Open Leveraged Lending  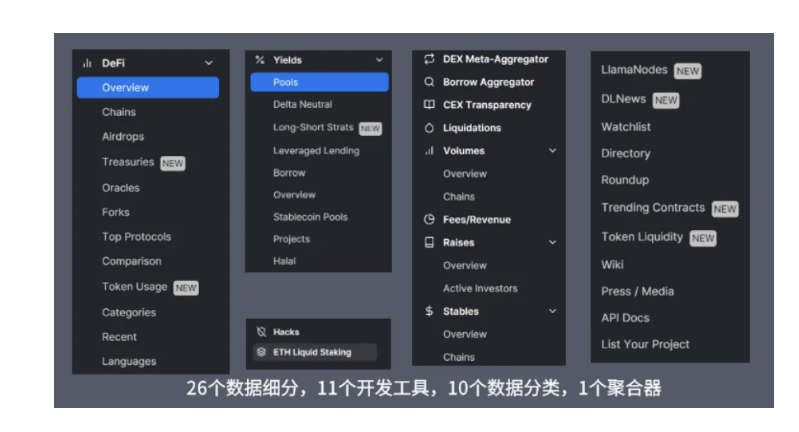coord(316,151)
